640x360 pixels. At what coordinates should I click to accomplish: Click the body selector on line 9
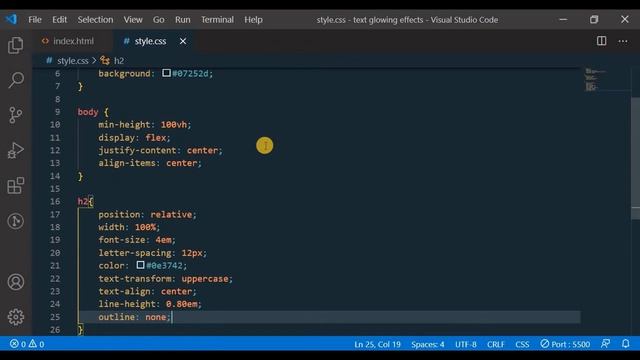[88, 112]
